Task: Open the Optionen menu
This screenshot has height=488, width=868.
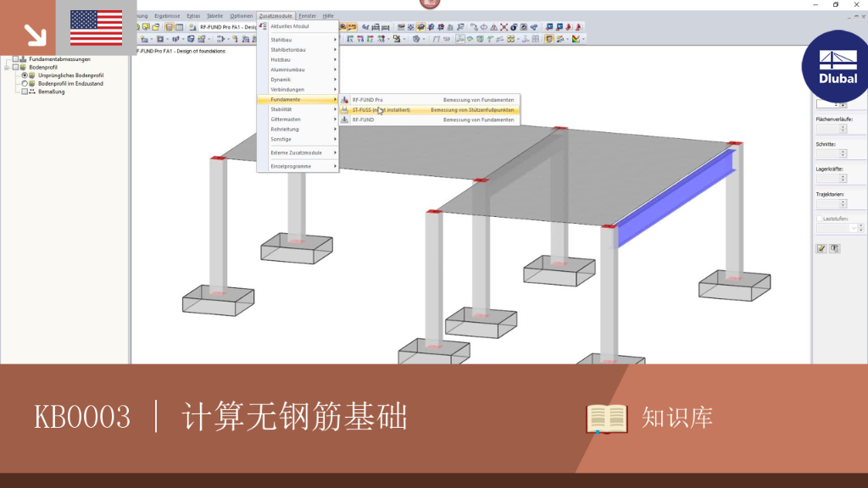Action: pos(241,16)
